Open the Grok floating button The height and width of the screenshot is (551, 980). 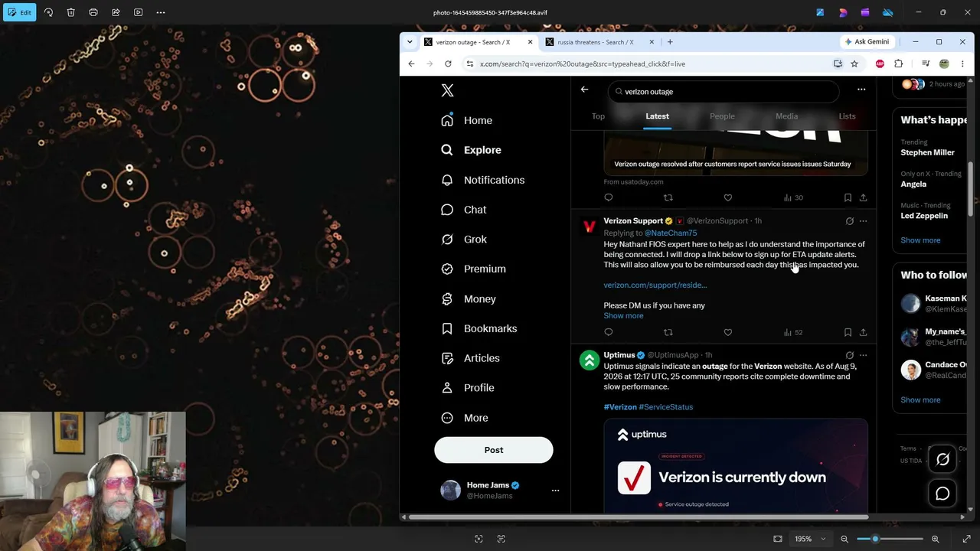(942, 459)
